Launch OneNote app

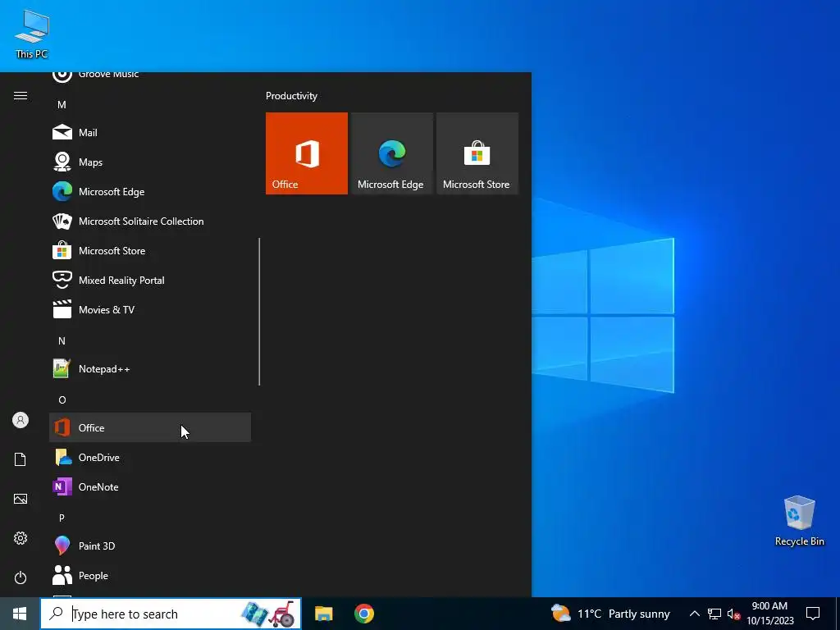[x=150, y=486]
